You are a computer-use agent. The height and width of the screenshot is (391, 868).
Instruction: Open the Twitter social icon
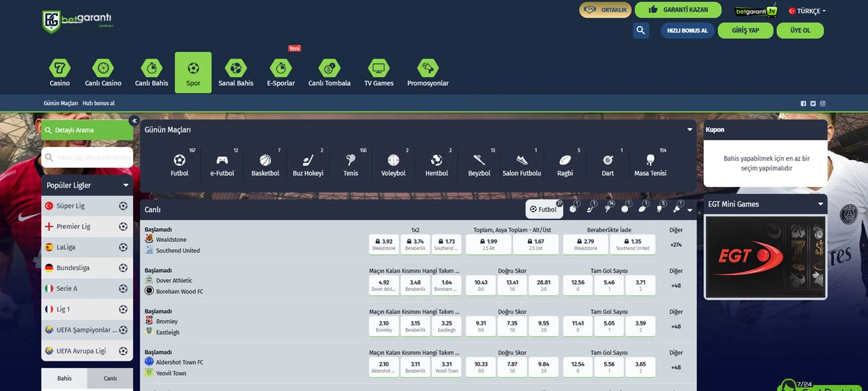[x=813, y=104]
